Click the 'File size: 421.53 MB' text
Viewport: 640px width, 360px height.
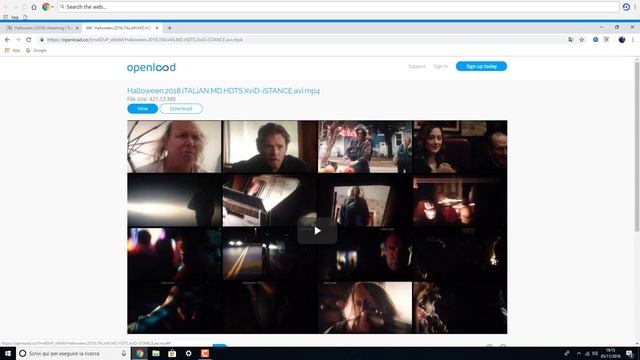(x=151, y=99)
